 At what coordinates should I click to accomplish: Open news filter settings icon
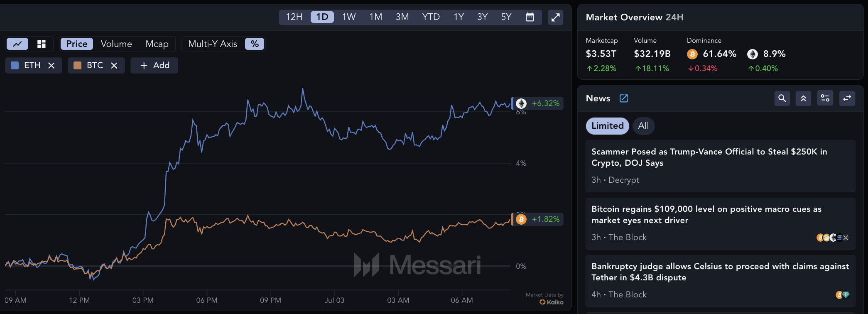[825, 98]
